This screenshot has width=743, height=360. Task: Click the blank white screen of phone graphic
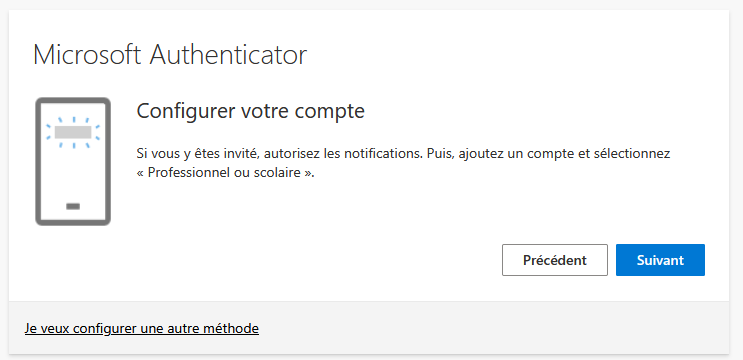73,173
